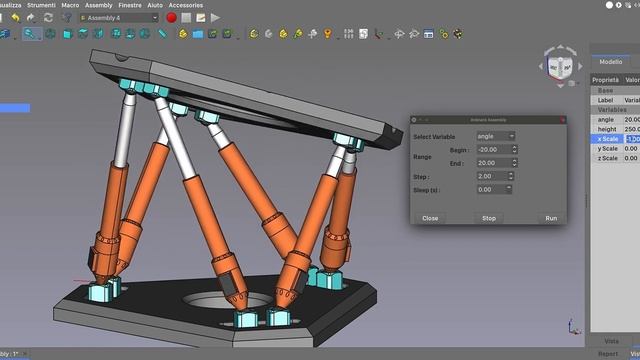Click the grey spiral icon in toolbar
640x360 pixels.
(268, 34)
